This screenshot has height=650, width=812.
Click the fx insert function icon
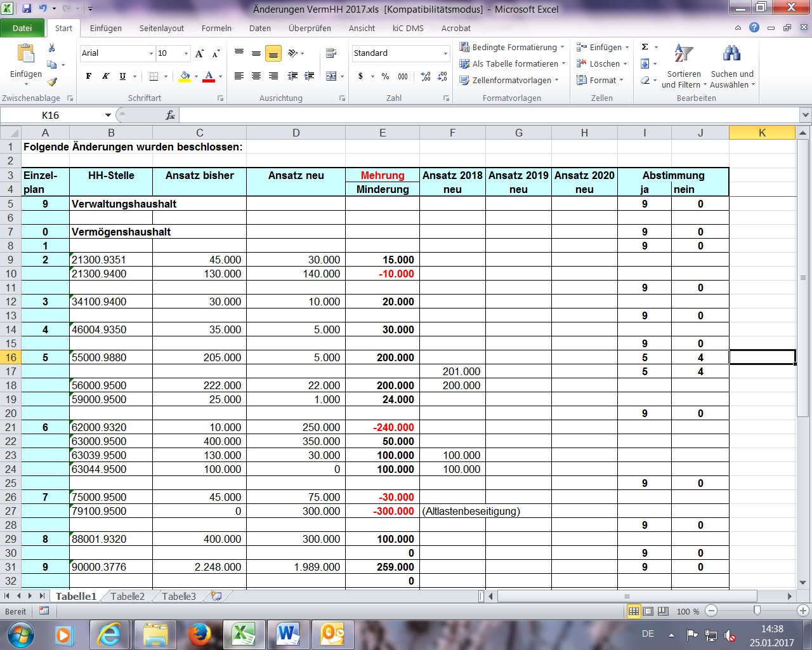pos(170,115)
